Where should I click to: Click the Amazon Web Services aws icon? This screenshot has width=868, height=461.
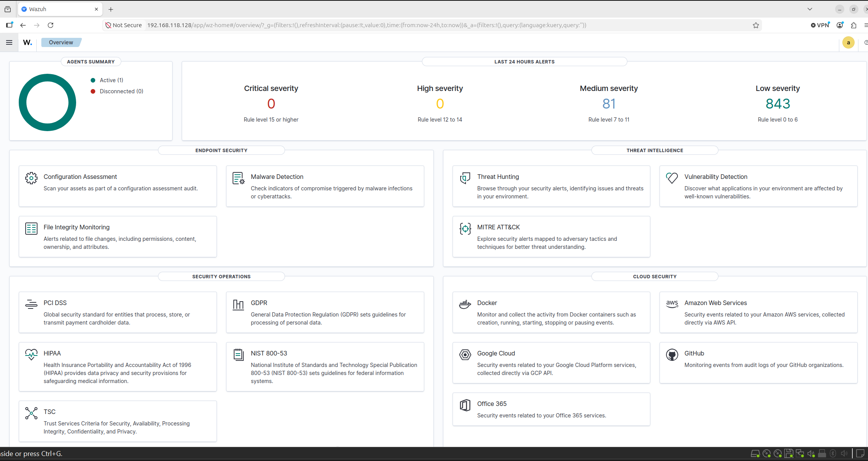click(672, 304)
